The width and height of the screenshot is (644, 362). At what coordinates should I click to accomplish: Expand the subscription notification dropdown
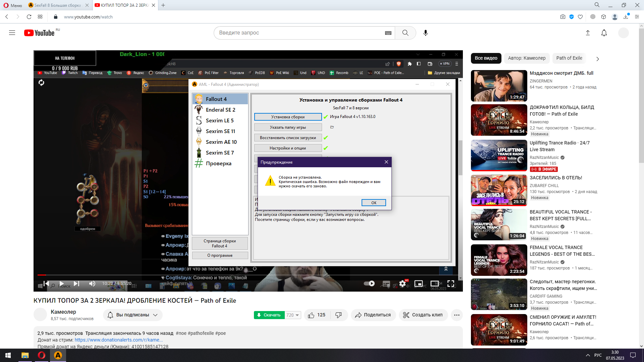click(x=155, y=315)
